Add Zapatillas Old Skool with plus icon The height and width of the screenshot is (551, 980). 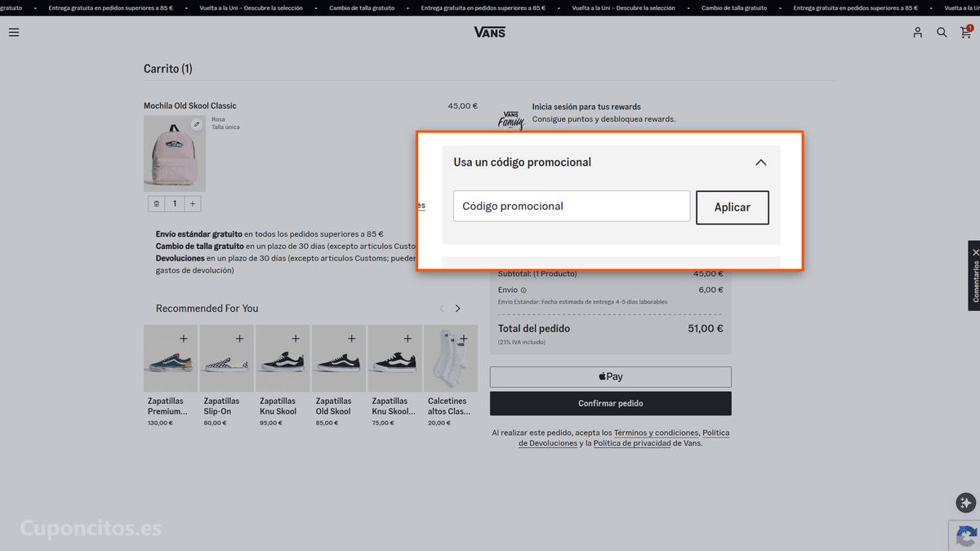[351, 339]
